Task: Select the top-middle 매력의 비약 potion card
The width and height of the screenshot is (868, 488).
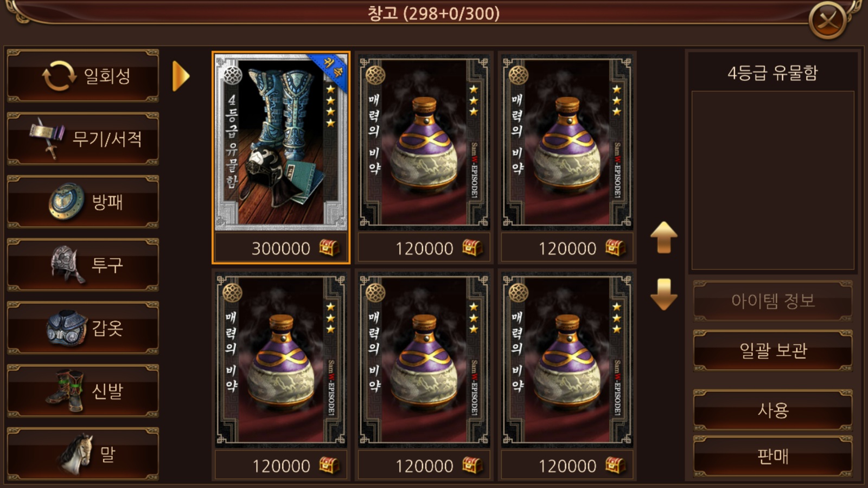Action: [424, 158]
